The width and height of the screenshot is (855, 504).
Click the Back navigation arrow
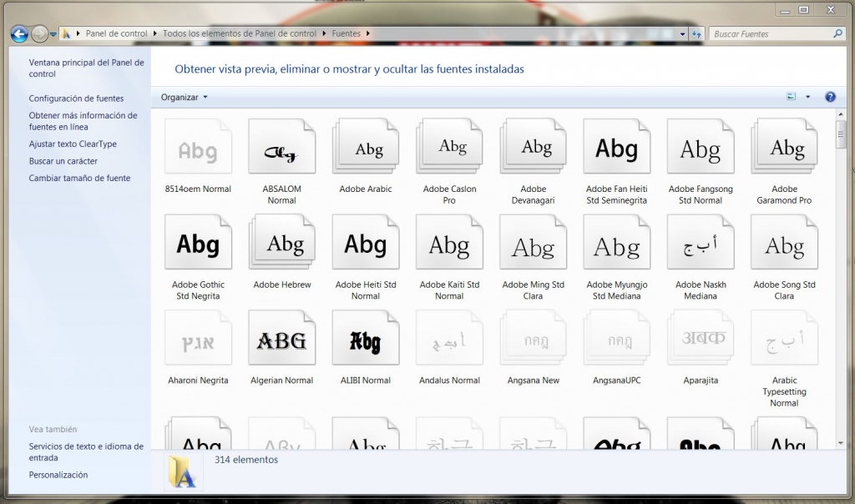point(18,33)
